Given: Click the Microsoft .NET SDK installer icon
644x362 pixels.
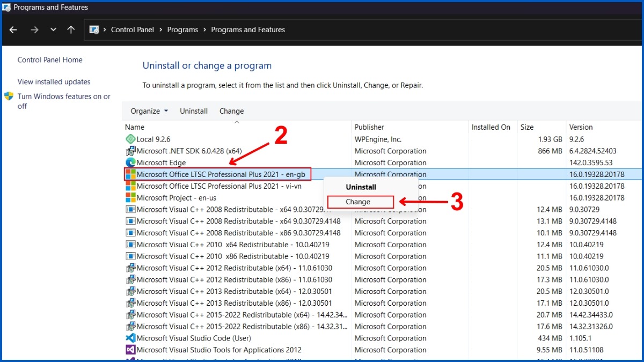Looking at the screenshot, I should pos(130,151).
